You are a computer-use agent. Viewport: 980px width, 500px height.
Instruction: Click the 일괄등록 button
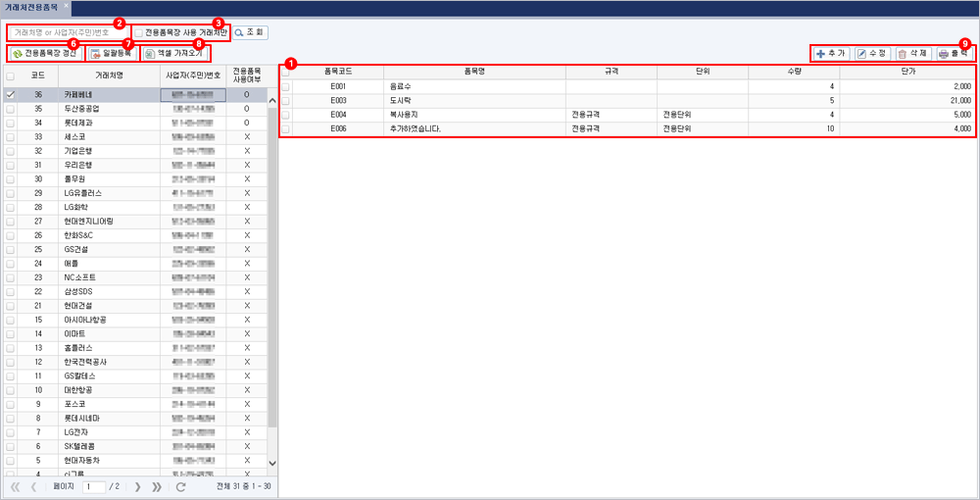click(112, 54)
